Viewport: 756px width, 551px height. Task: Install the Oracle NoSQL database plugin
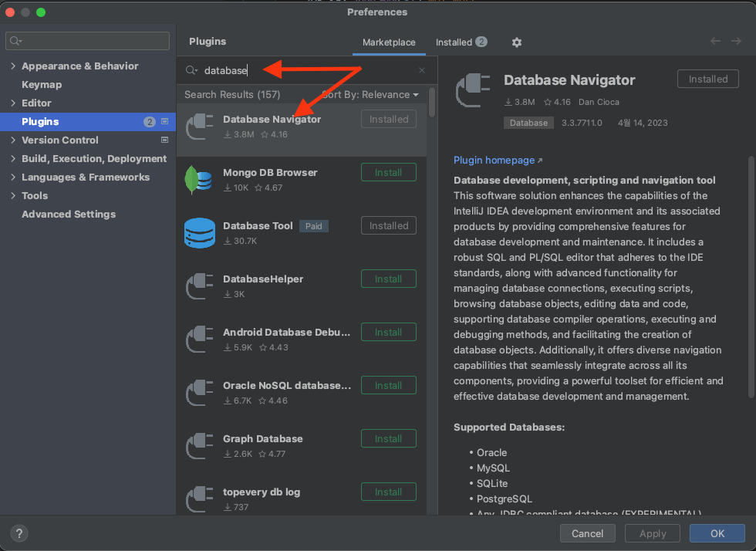[389, 386]
